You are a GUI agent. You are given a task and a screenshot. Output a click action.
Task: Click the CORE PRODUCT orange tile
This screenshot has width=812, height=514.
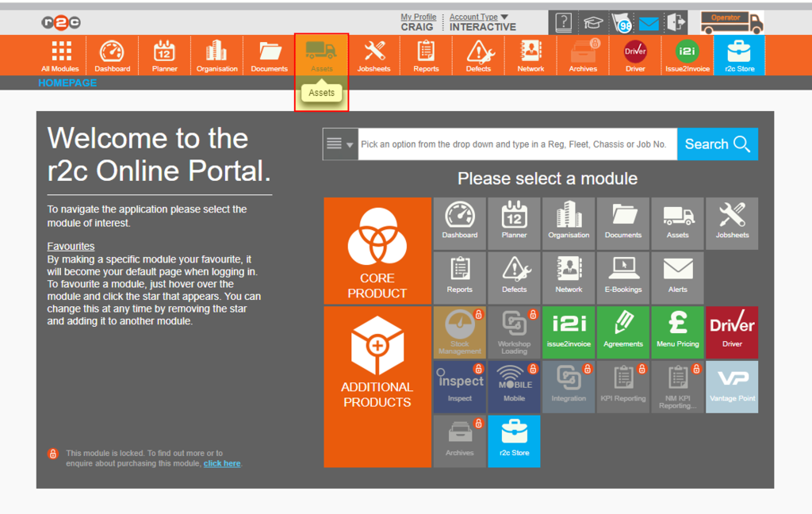click(x=377, y=251)
